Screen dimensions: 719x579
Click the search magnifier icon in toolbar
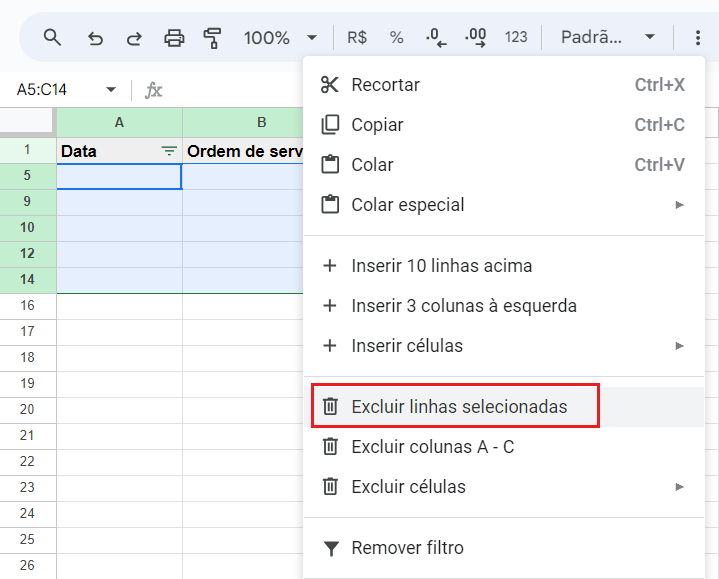tap(52, 37)
